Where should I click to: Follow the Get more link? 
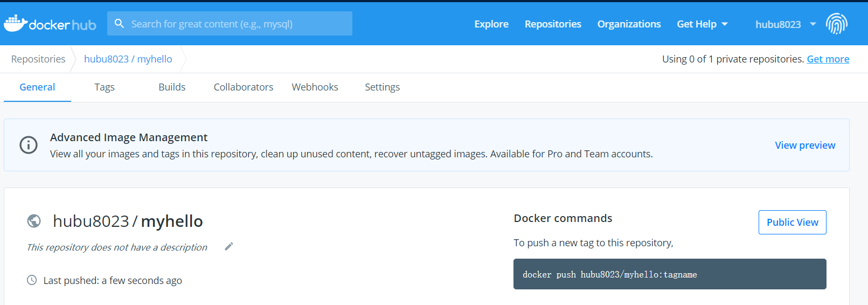pos(828,59)
